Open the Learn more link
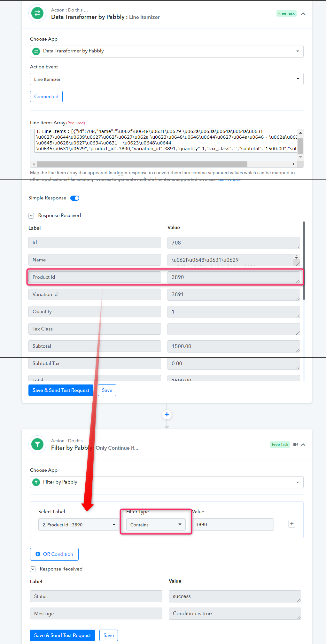The image size is (326, 644). (x=229, y=180)
